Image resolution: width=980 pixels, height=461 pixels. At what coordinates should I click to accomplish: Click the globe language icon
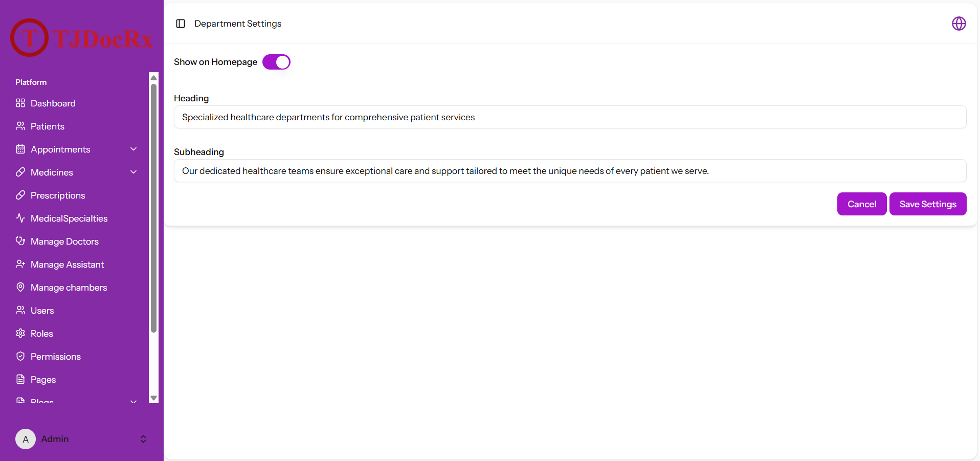click(959, 24)
